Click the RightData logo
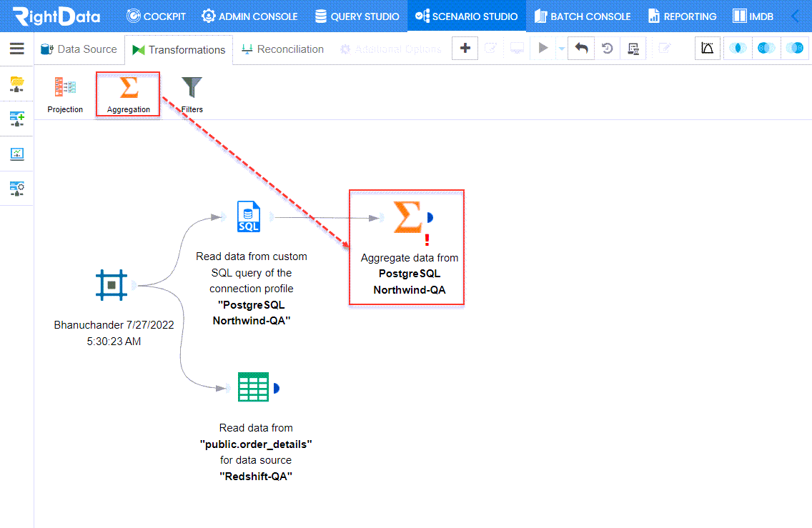The image size is (812, 528). [56, 16]
